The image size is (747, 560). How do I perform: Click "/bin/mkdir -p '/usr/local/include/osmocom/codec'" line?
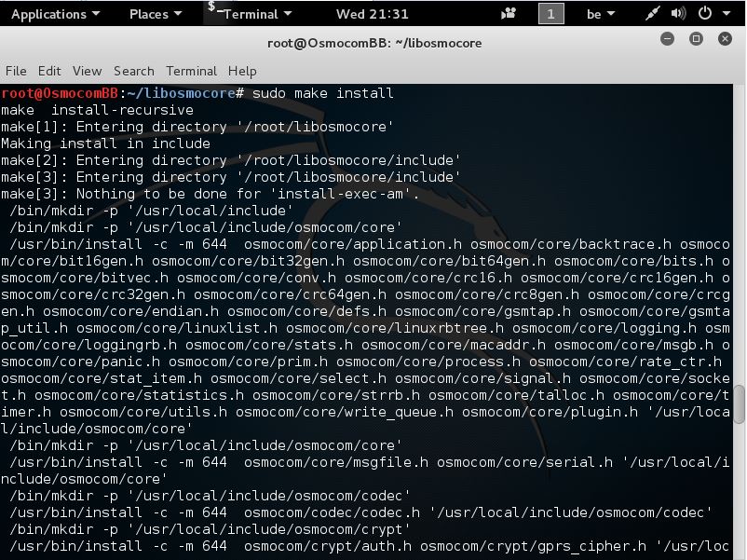(x=211, y=495)
